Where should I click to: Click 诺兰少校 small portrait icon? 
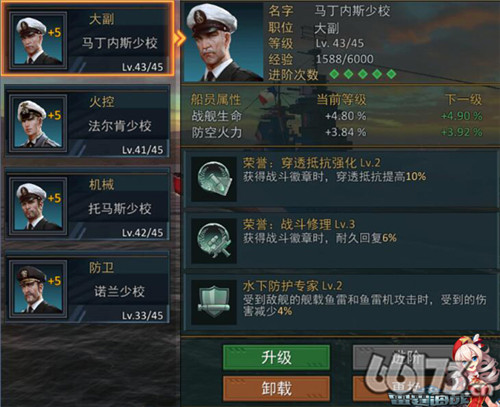pyautogui.click(x=38, y=289)
